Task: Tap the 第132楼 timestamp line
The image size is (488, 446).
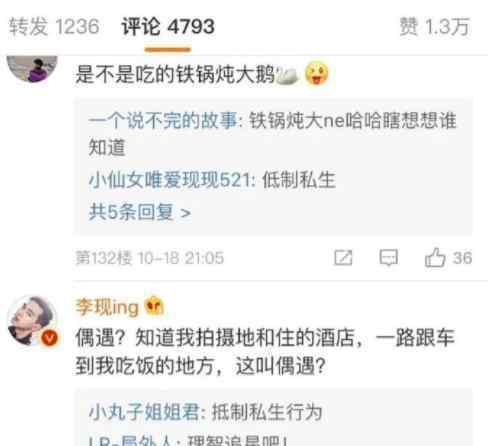Action: tap(149, 258)
